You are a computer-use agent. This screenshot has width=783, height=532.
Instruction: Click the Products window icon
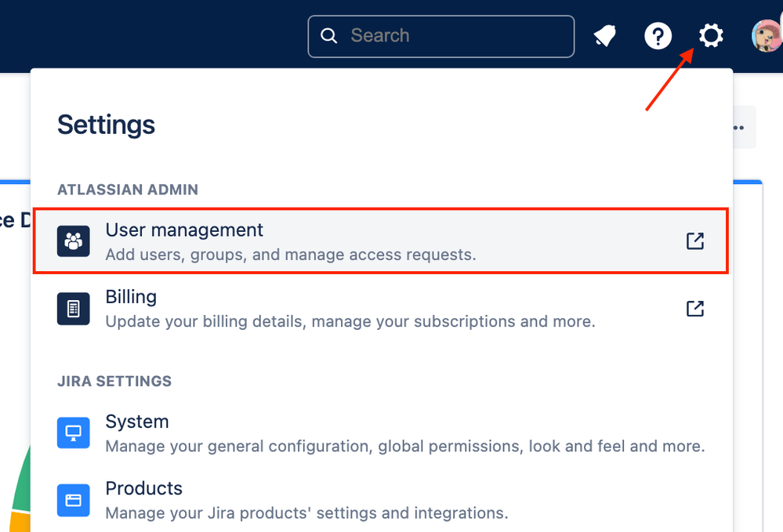[74, 500]
